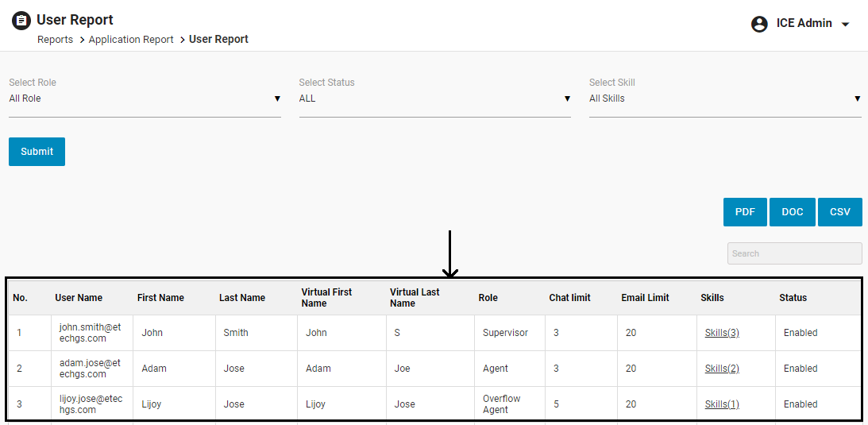Sort table by Chat limit column header

coord(569,298)
